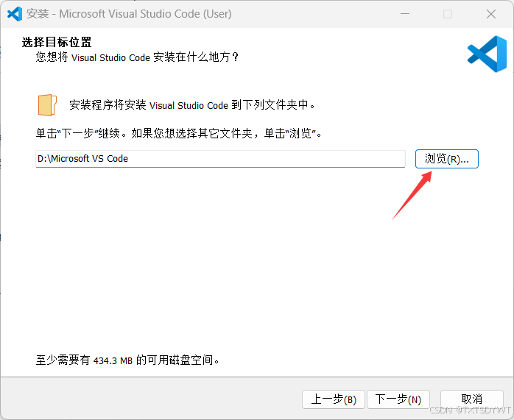514x420 pixels.
Task: Click the VS Code icon in title bar
Action: coord(15,14)
